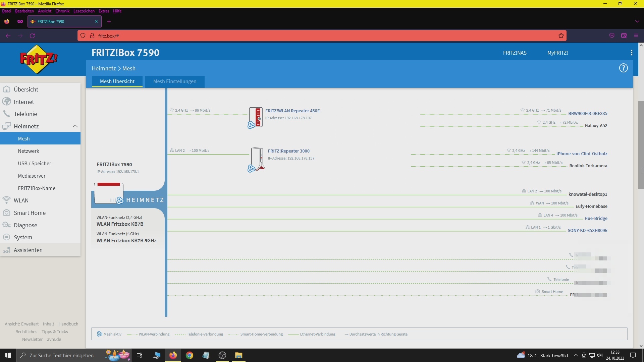
Task: Open the Lesezeichen menu
Action: point(84,11)
